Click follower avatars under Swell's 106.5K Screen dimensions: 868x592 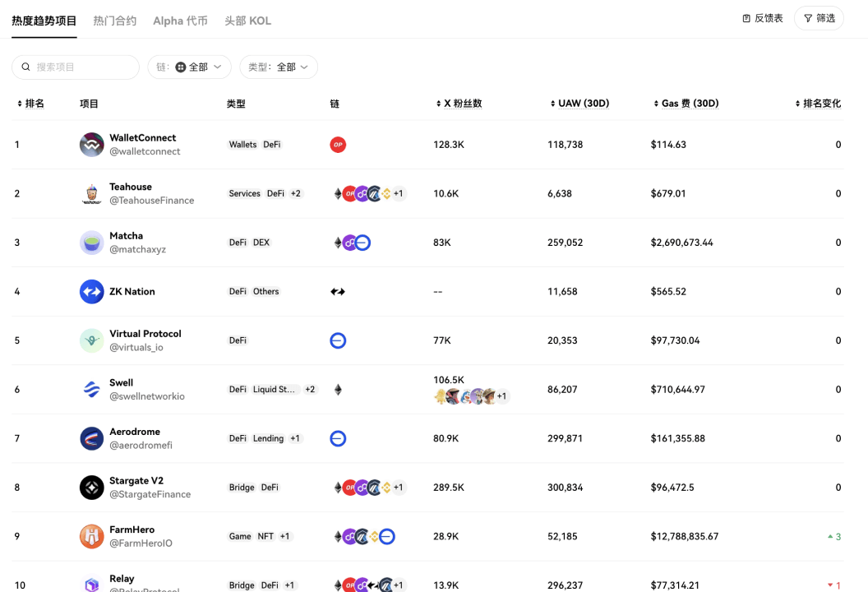[471, 396]
